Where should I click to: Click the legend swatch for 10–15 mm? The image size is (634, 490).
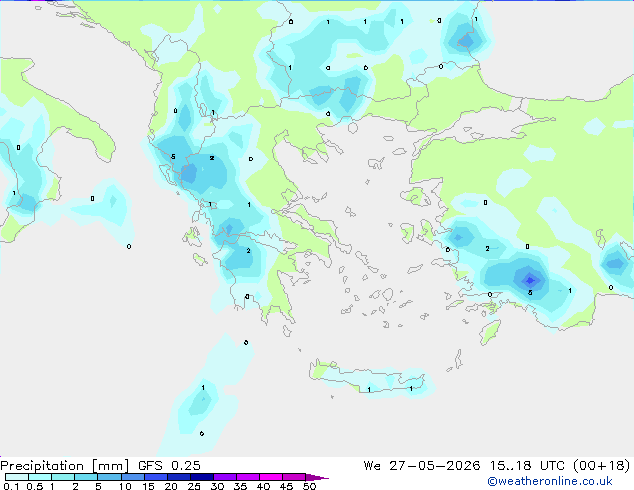click(132, 477)
